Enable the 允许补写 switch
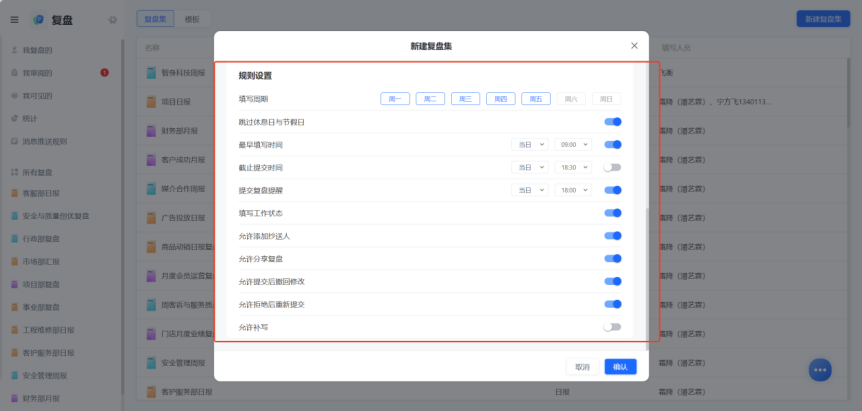The image size is (862, 411). point(612,327)
